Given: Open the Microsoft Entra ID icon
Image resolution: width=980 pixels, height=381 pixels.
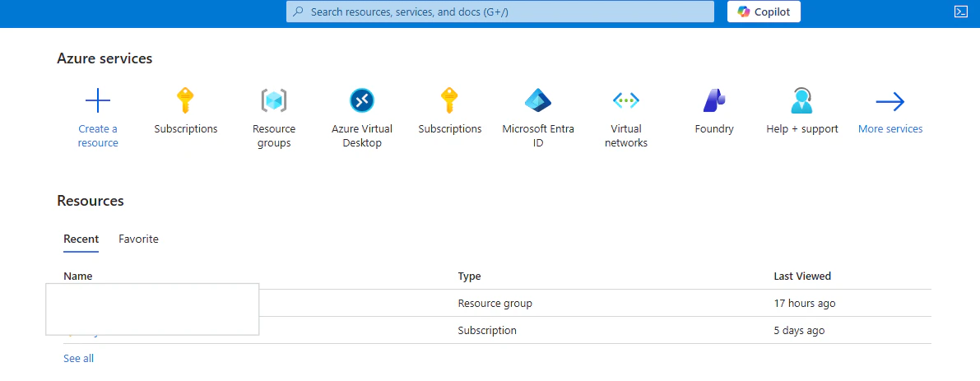Looking at the screenshot, I should [x=538, y=100].
